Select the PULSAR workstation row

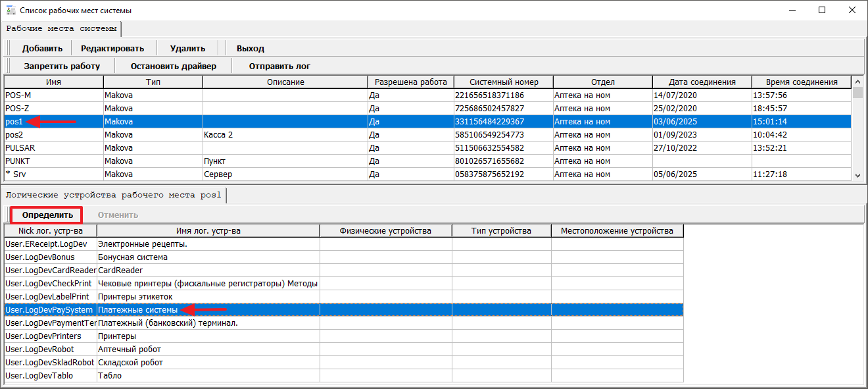[427, 148]
